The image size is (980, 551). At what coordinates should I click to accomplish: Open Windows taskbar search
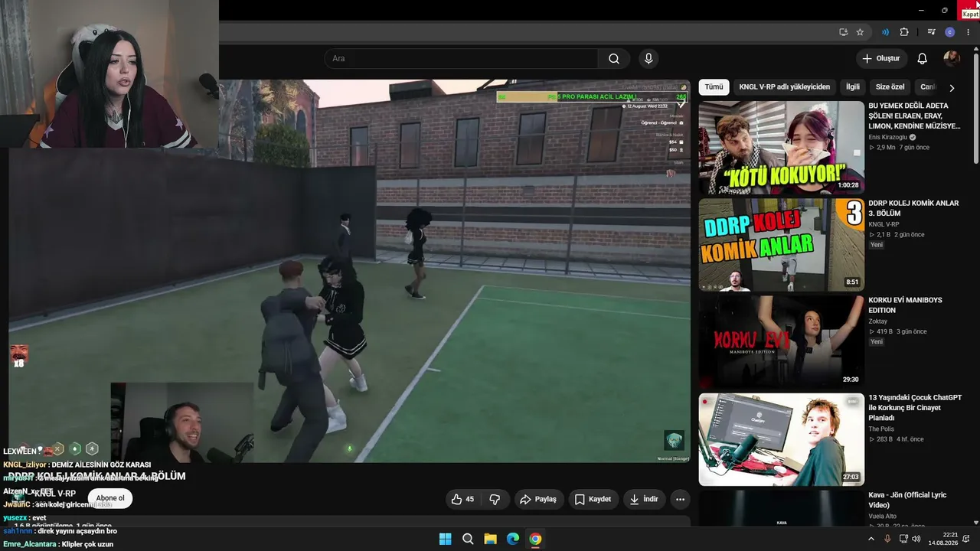click(468, 539)
